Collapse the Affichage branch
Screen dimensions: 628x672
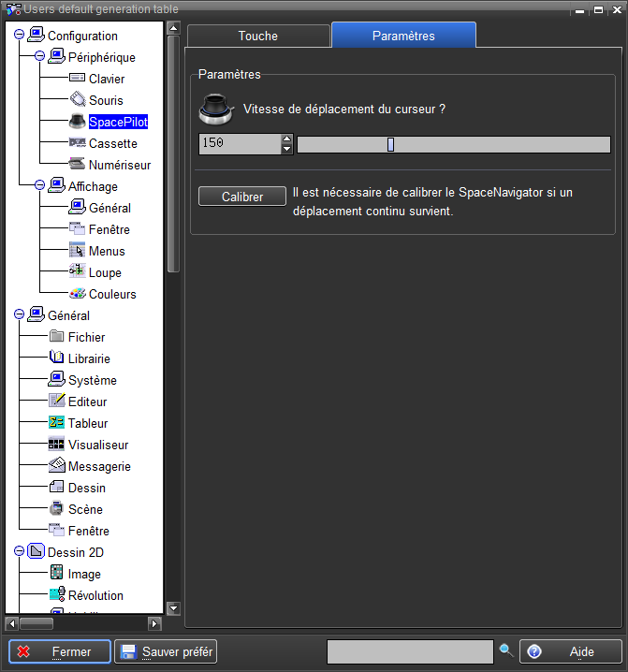(x=39, y=186)
